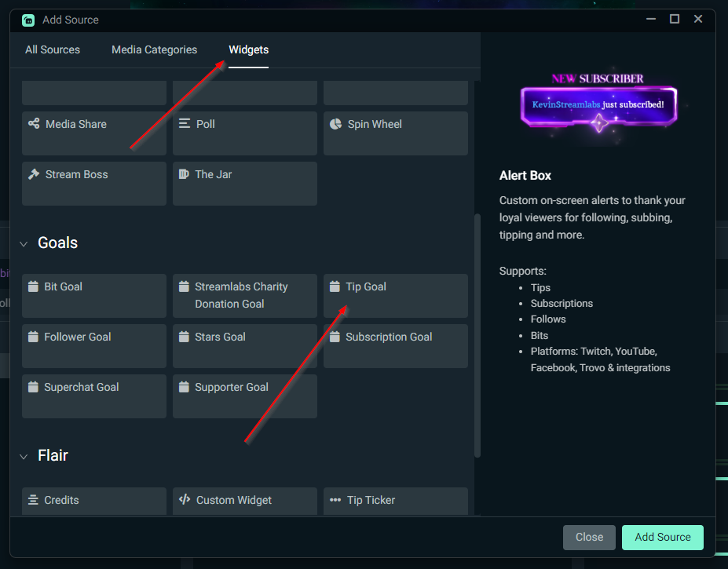The image size is (728, 569).
Task: Select the Stars Goal icon
Action: pos(182,336)
